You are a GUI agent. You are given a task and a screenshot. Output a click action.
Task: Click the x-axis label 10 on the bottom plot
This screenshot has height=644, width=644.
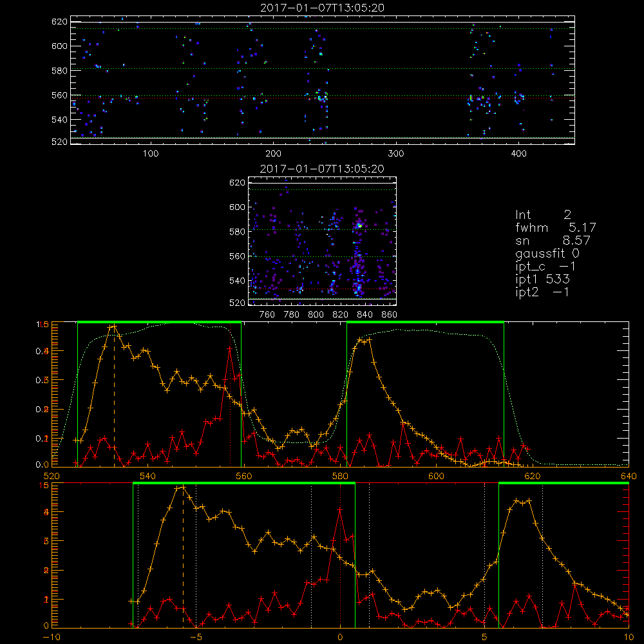click(x=629, y=637)
